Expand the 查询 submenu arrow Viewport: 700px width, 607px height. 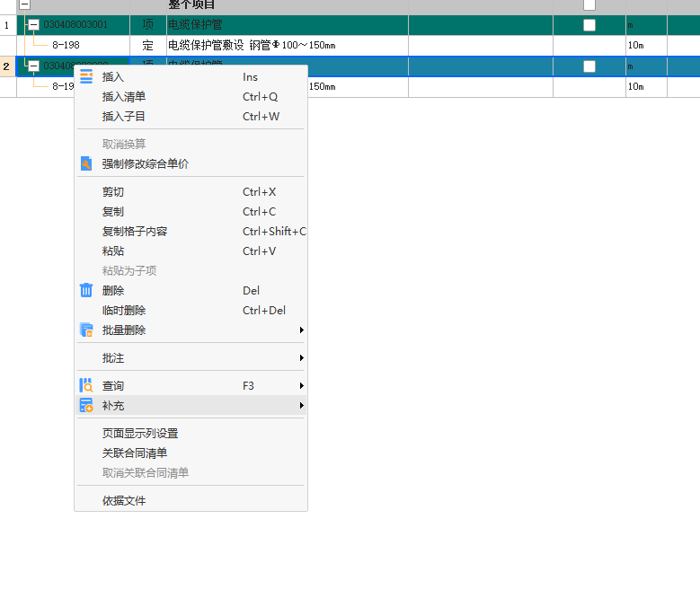pyautogui.click(x=302, y=386)
